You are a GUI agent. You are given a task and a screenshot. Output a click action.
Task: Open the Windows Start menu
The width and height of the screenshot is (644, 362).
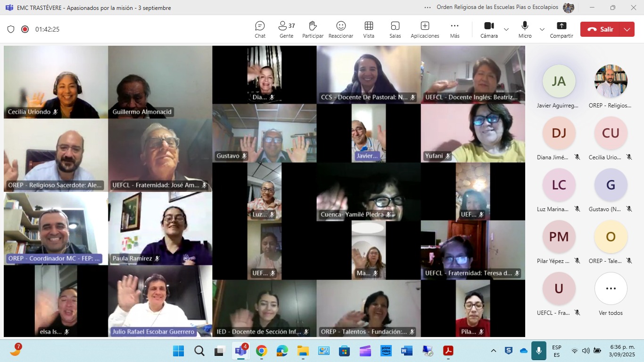[178, 351]
